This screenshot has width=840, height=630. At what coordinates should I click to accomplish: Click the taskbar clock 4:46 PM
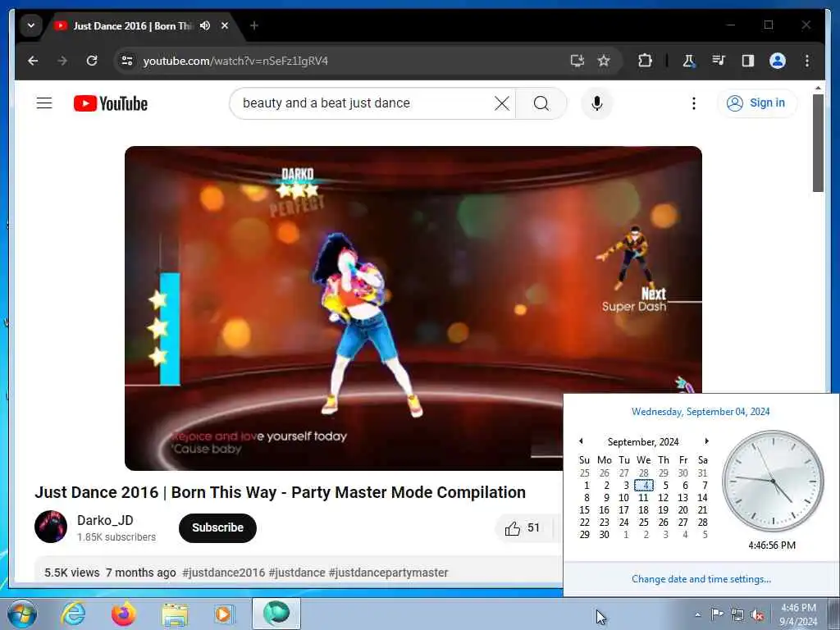pyautogui.click(x=798, y=614)
